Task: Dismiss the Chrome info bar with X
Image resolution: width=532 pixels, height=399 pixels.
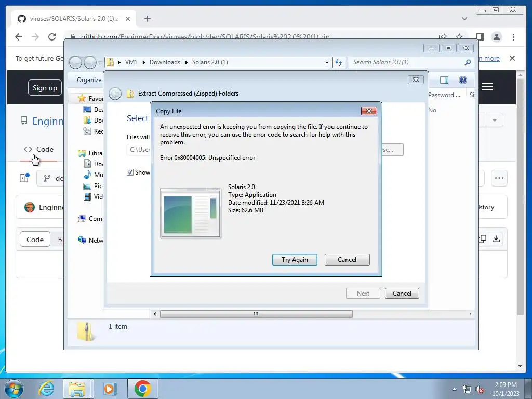Action: (512, 58)
